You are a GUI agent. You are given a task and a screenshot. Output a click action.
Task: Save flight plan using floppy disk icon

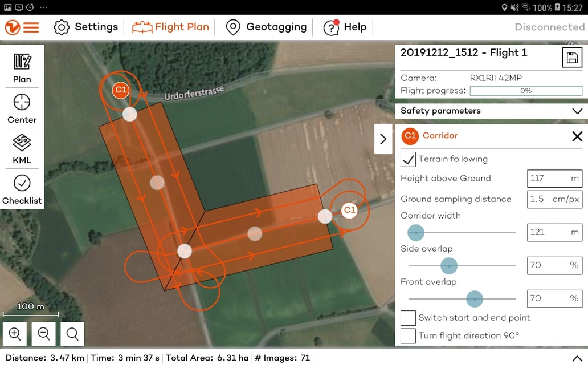(572, 58)
